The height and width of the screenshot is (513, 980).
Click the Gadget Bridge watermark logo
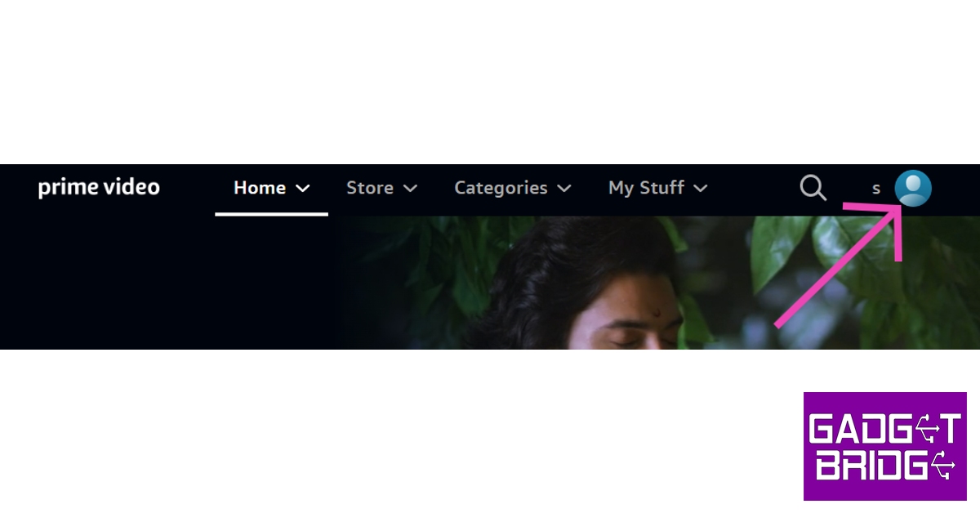coord(885,446)
